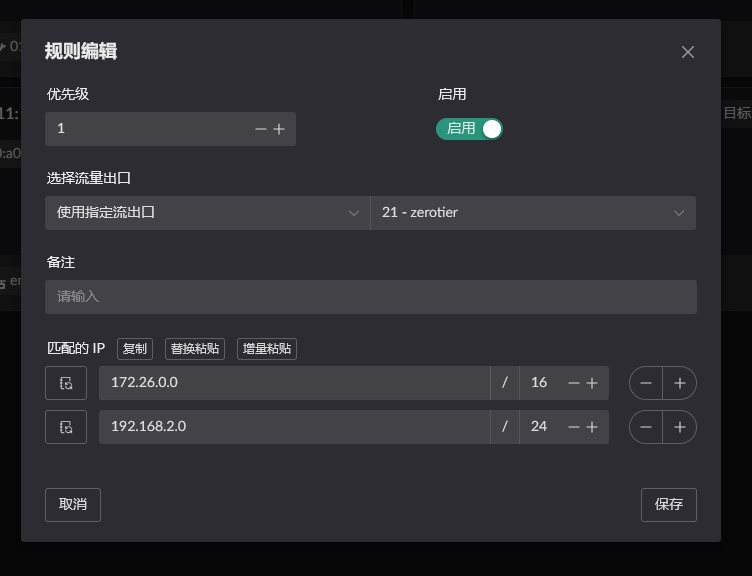
Task: Increase the priority value with plus
Action: pyautogui.click(x=279, y=129)
